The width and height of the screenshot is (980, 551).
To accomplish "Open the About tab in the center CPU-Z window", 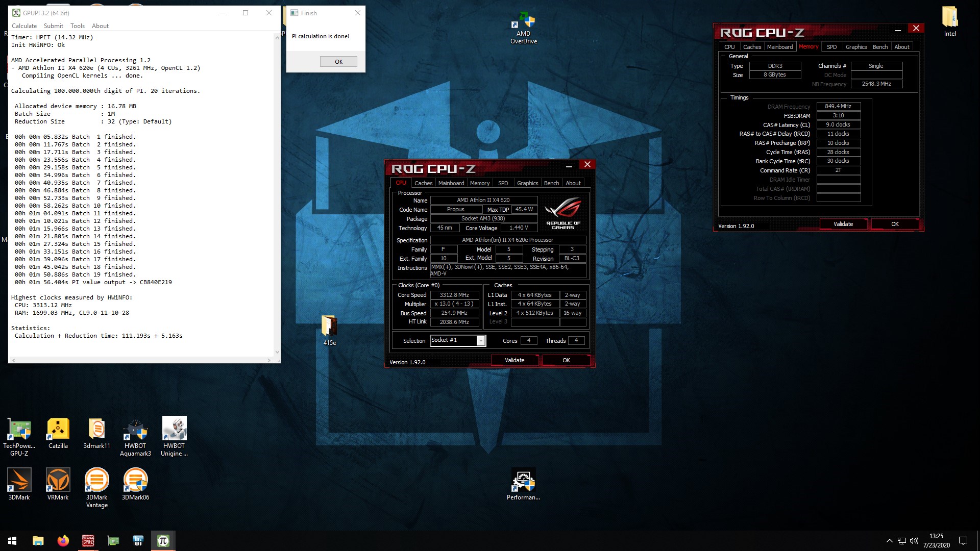I will click(573, 183).
